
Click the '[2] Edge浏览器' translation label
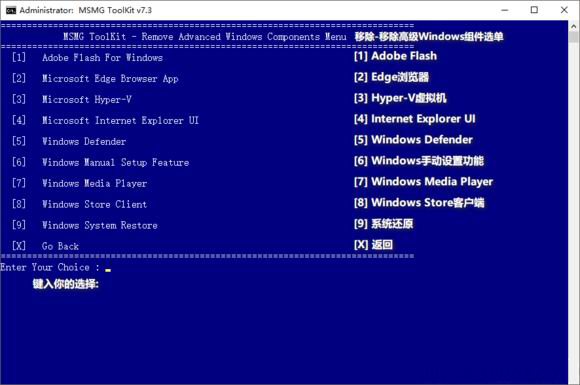click(x=391, y=77)
